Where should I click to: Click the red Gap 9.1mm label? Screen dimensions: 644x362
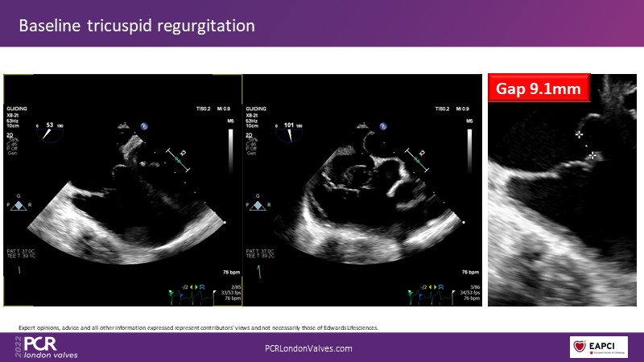(x=539, y=89)
